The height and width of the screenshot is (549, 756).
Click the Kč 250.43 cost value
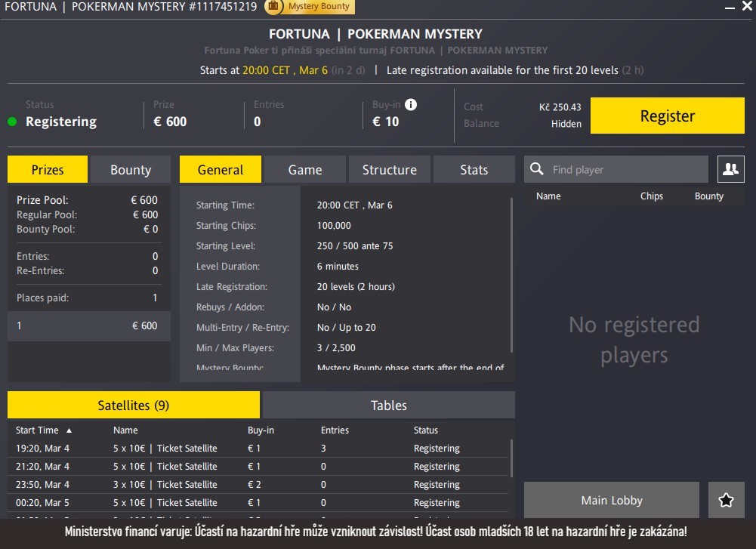click(560, 107)
